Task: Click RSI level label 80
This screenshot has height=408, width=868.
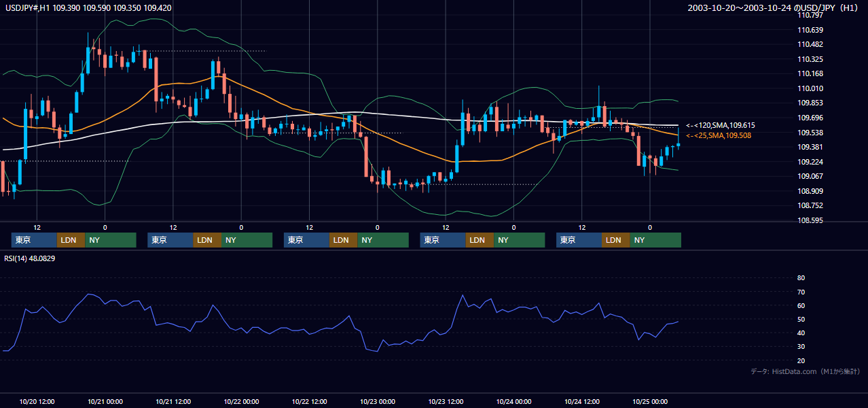Action: click(x=801, y=278)
